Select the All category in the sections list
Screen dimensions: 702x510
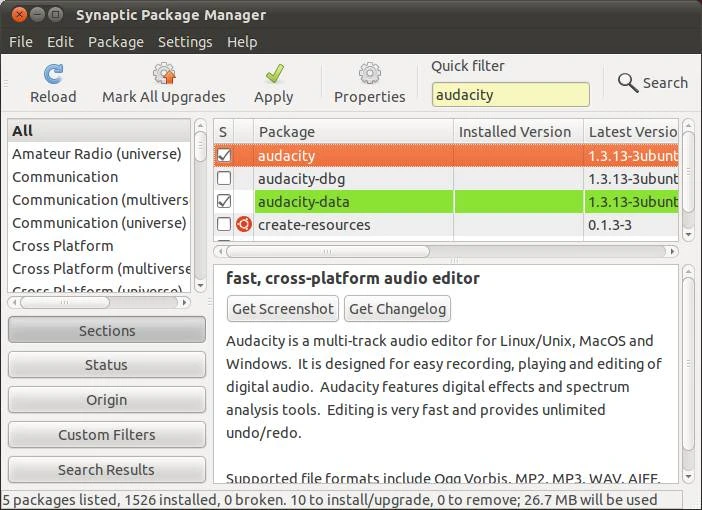point(99,130)
